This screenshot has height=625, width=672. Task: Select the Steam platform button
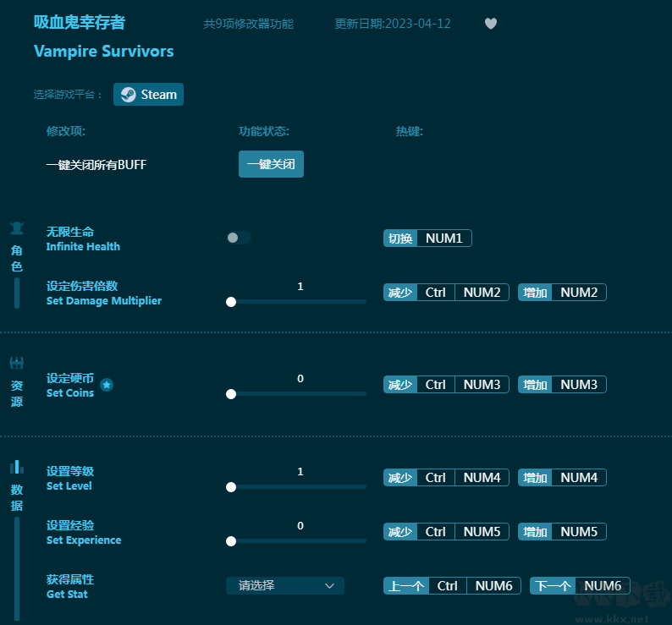coord(148,94)
